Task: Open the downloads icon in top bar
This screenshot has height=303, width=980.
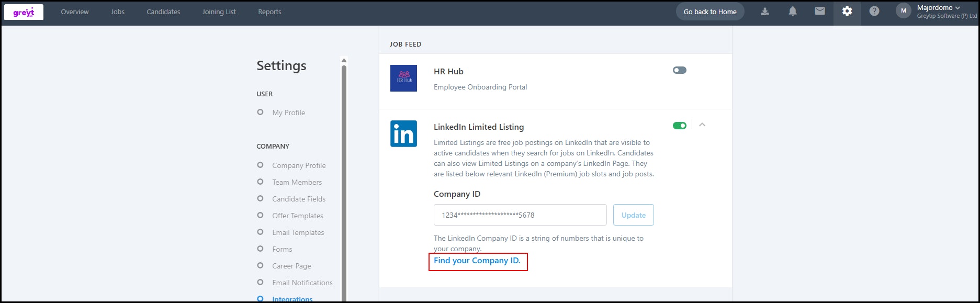Action: [765, 12]
